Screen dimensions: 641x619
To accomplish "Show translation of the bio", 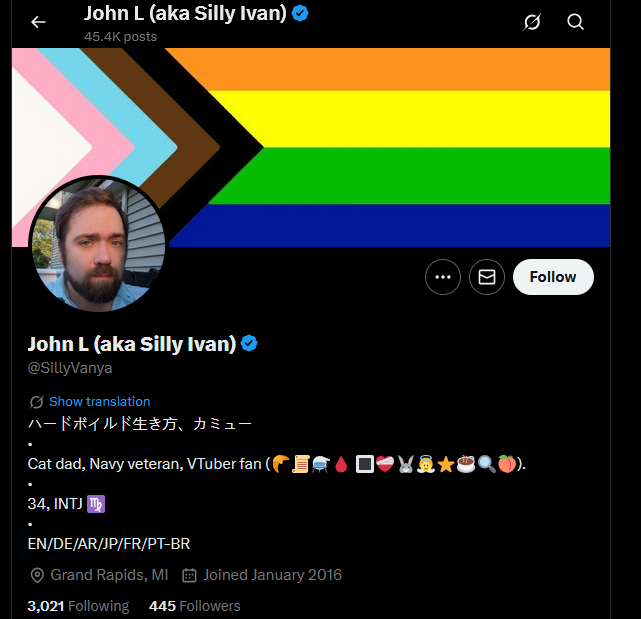I will [99, 401].
